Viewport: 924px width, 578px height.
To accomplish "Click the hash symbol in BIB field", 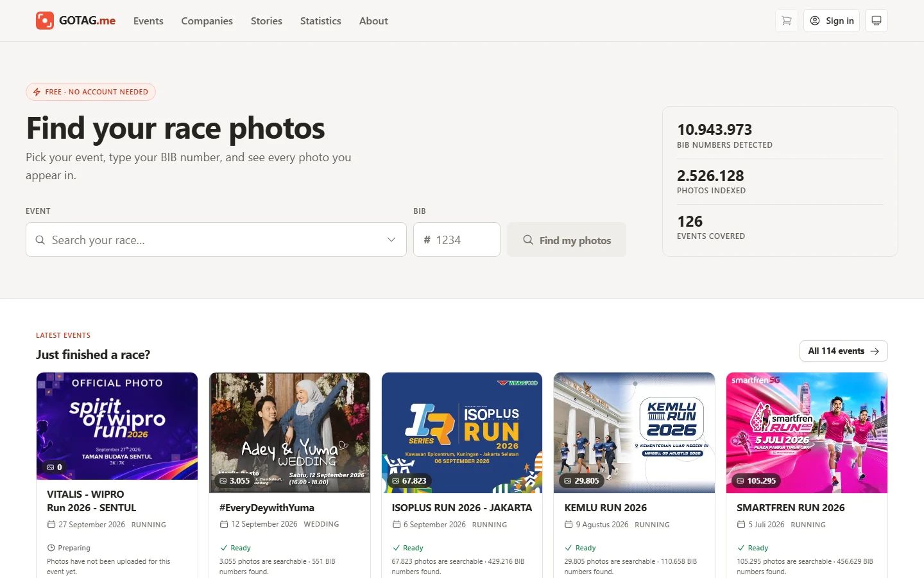I will (427, 240).
